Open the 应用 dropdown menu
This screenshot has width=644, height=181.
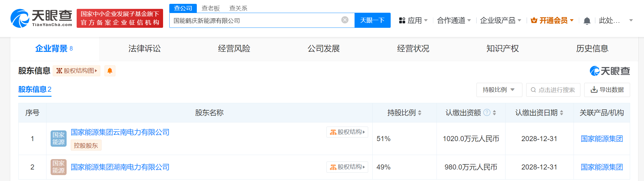(x=413, y=20)
